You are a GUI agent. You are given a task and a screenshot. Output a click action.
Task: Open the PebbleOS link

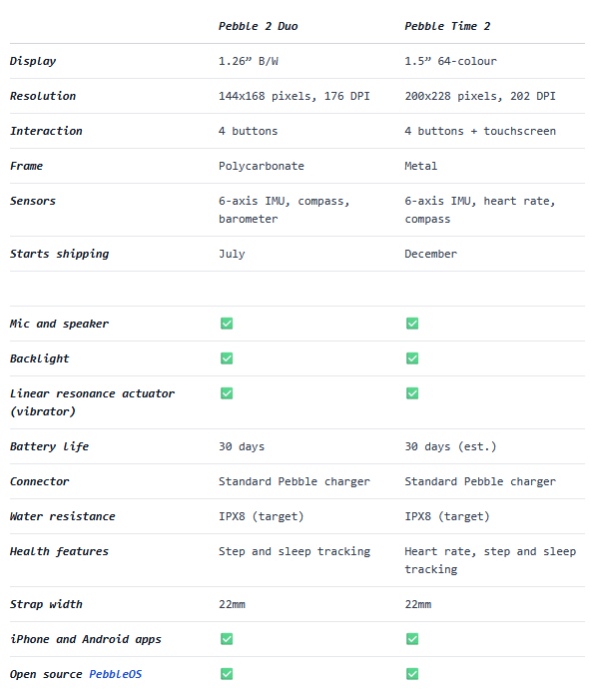pos(115,674)
